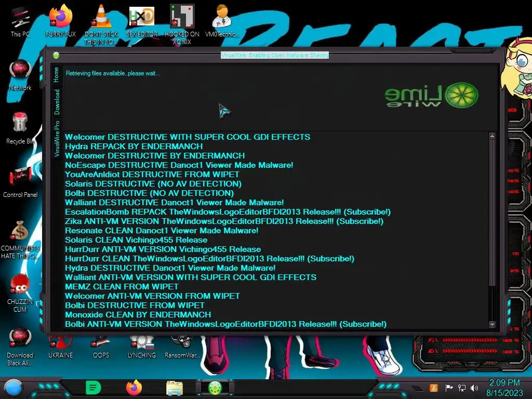Select the LimeWire taskbar button
Screen dimensions: 532x399
point(215,388)
